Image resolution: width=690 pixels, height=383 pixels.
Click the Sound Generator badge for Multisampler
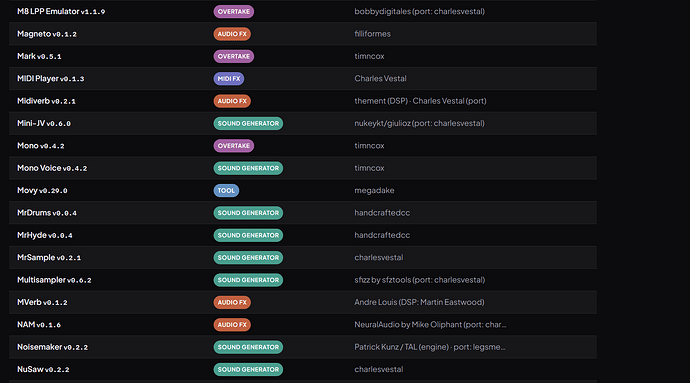248,280
